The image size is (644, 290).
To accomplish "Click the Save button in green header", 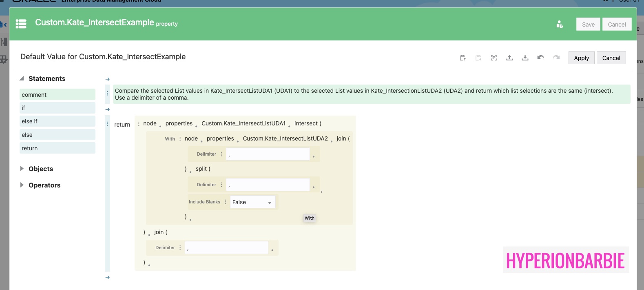I will (x=588, y=25).
